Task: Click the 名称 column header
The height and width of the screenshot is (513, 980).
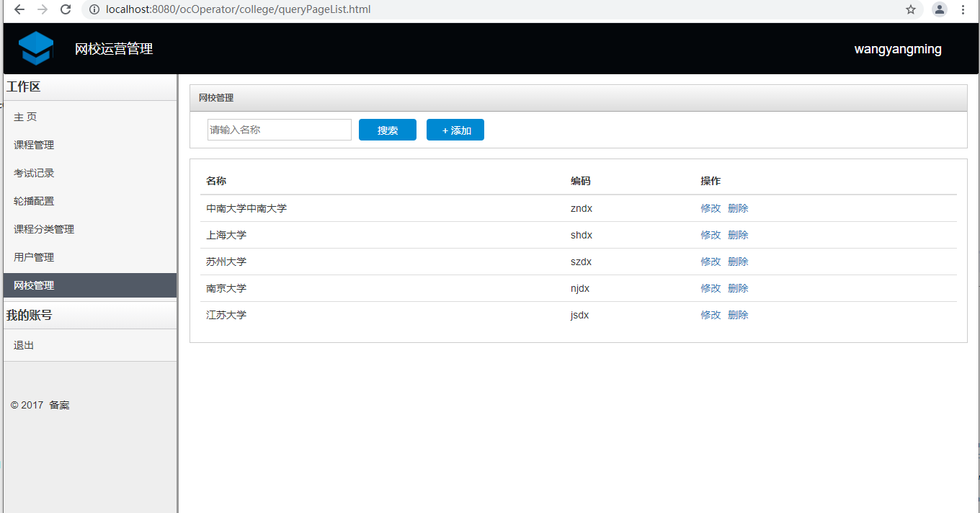Action: coord(216,181)
